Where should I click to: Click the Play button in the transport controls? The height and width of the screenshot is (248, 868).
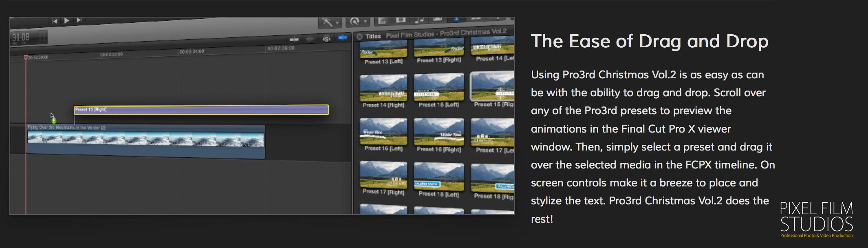tap(67, 21)
